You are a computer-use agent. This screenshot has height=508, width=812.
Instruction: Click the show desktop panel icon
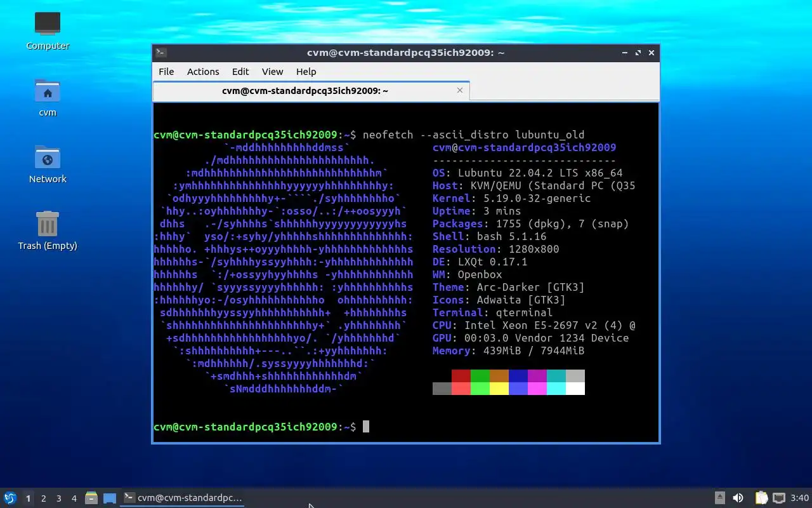pyautogui.click(x=110, y=498)
